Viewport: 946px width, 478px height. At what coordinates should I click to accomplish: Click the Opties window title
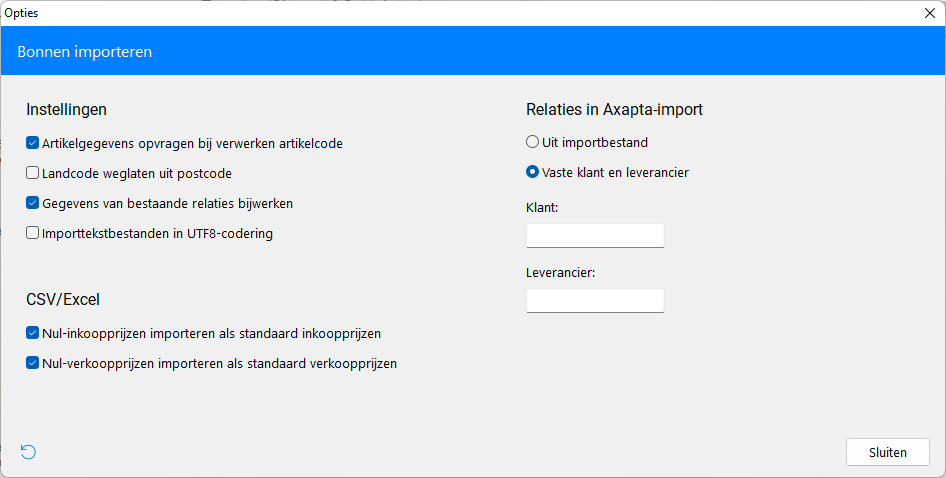pyautogui.click(x=21, y=13)
